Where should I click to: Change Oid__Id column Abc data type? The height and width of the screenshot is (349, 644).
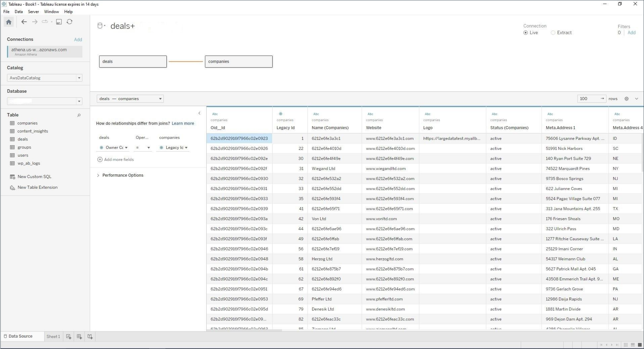click(215, 114)
